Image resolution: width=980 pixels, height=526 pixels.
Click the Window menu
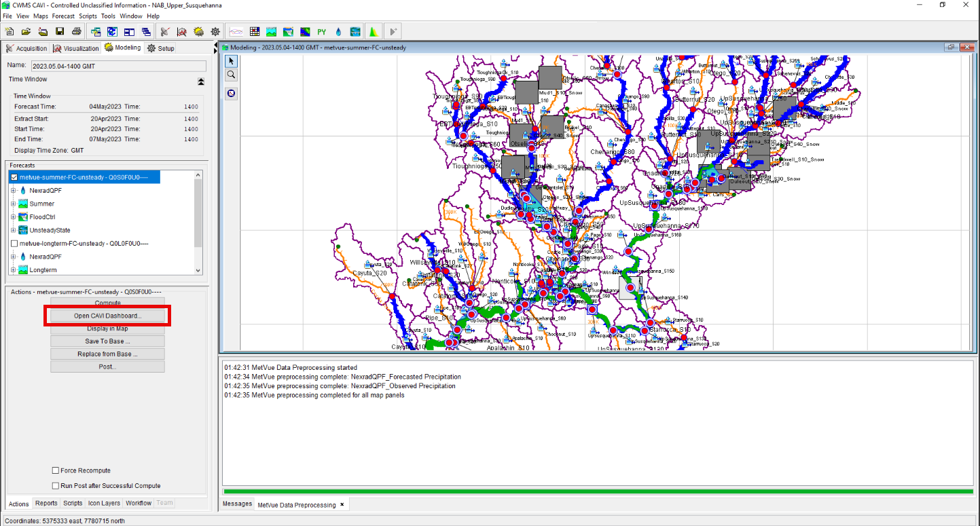(x=131, y=16)
